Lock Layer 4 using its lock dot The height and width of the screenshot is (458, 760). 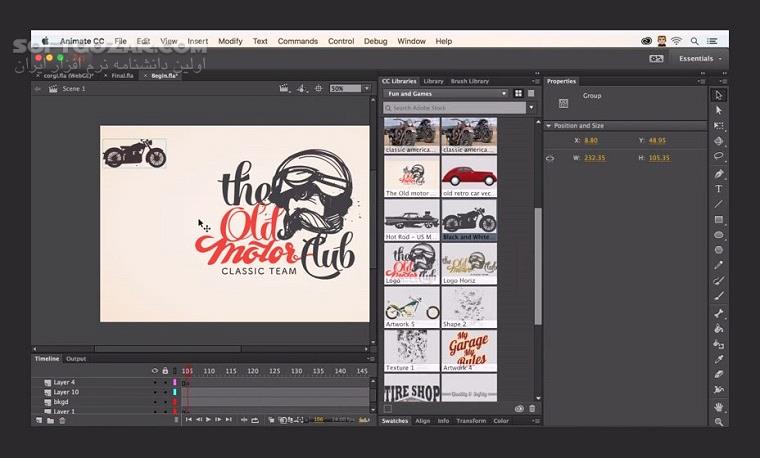click(x=165, y=382)
